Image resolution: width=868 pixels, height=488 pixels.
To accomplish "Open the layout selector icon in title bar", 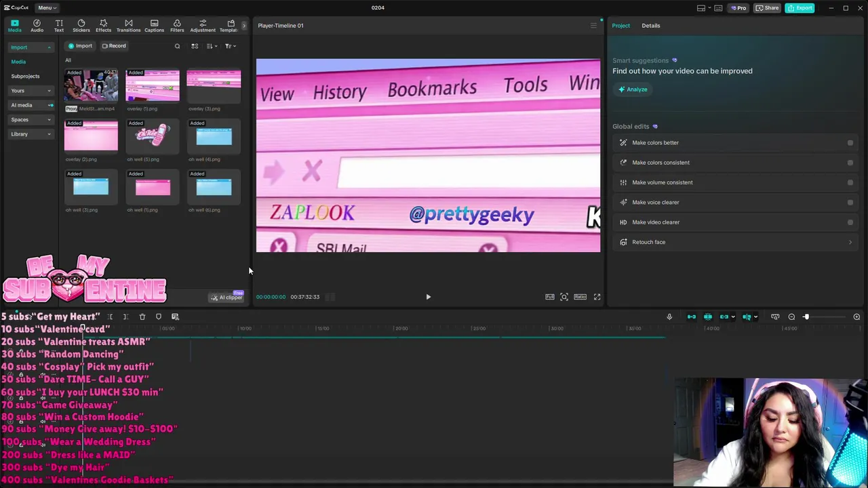I will click(701, 8).
